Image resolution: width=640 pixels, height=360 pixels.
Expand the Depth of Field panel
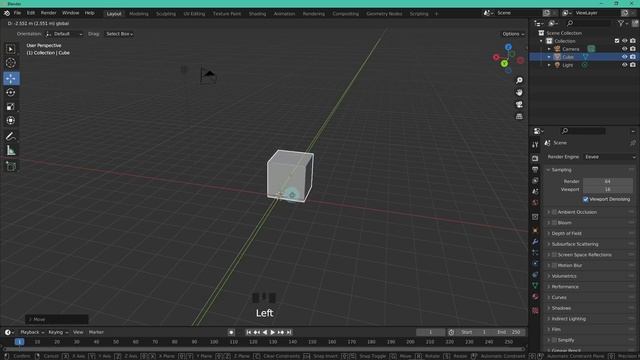(x=549, y=233)
